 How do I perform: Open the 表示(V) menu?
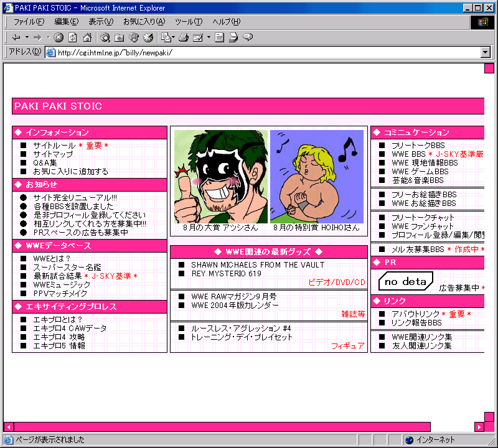click(101, 22)
